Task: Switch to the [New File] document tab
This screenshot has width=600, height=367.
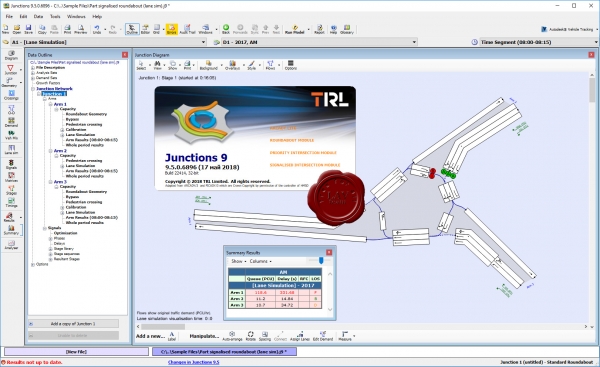Action: [76, 351]
